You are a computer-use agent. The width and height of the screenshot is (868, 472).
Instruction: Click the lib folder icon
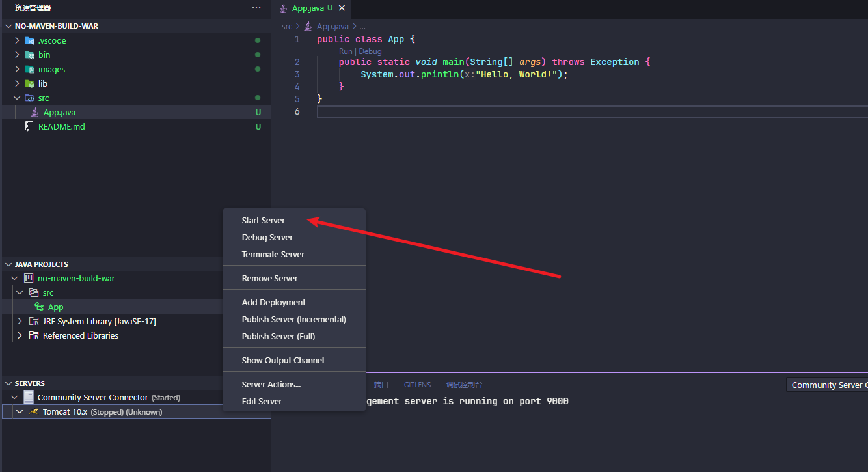(29, 83)
